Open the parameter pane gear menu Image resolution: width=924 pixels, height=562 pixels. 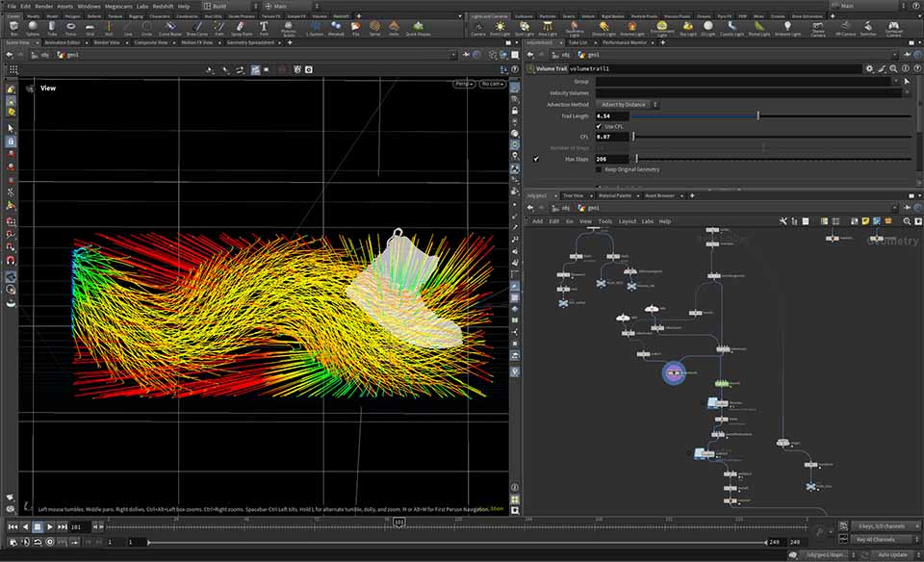tap(869, 69)
